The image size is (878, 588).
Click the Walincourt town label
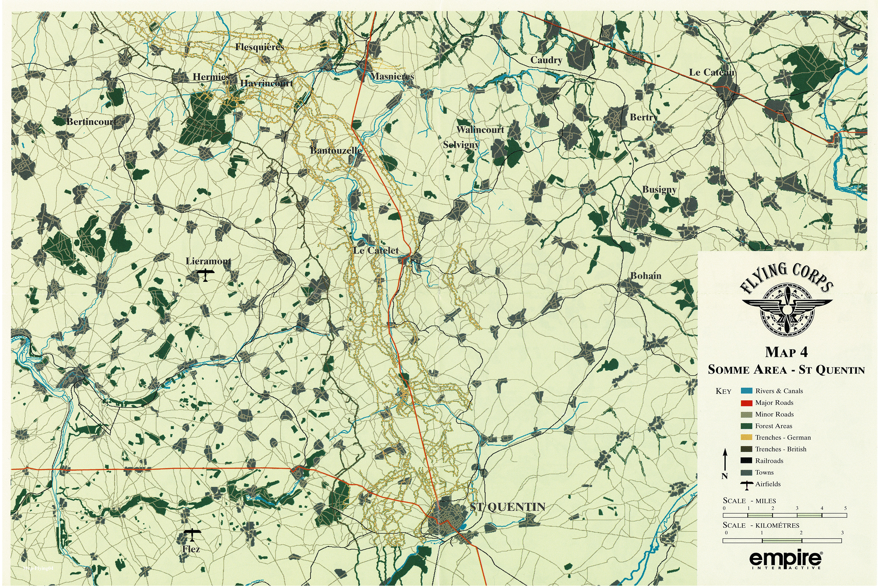pos(480,130)
